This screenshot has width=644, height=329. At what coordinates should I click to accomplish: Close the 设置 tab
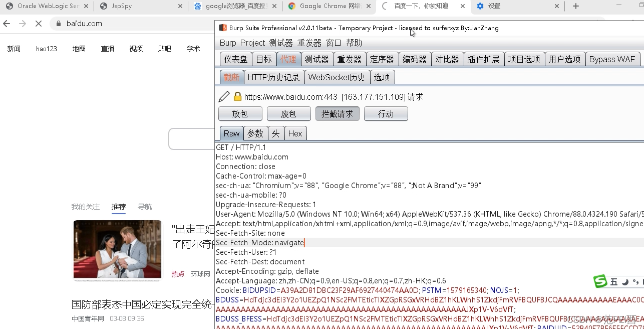pos(557,6)
